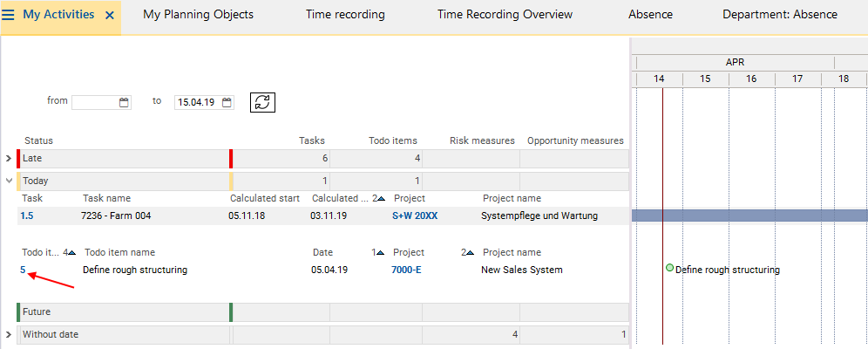
Task: Collapse the Today status group
Action: pyautogui.click(x=9, y=181)
